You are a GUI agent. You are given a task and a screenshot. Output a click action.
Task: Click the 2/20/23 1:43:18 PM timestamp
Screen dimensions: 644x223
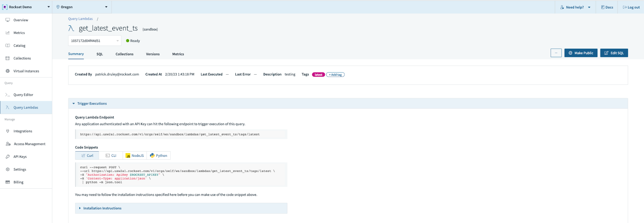(180, 74)
